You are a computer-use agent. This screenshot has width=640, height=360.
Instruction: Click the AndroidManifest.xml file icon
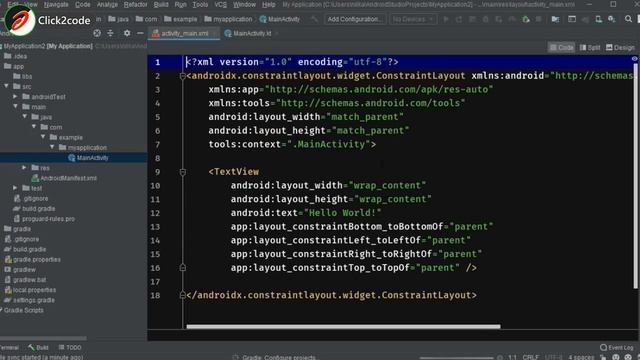coord(35,178)
